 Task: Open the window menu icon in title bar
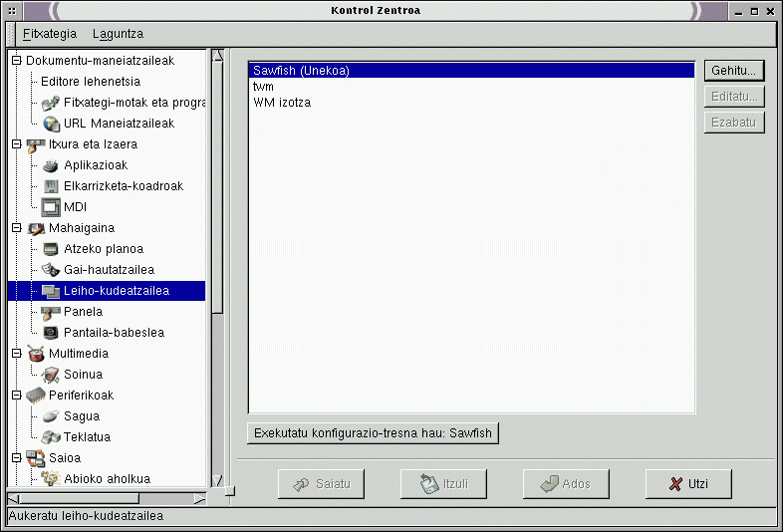(x=12, y=11)
